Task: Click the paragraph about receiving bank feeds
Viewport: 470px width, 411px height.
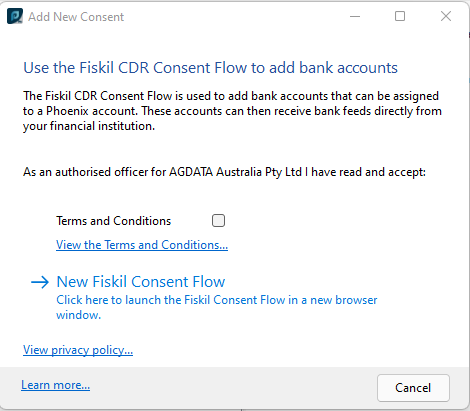Action: 232,111
